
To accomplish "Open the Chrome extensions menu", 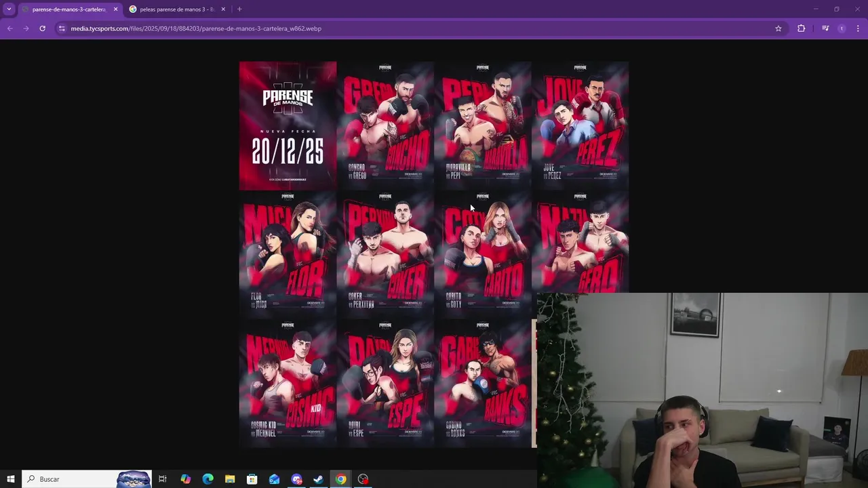I will [802, 28].
